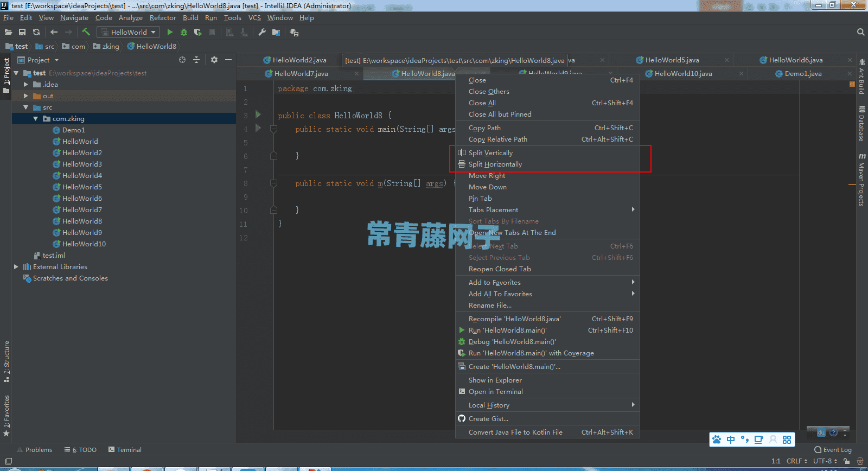Collapse the src folder node
This screenshot has width=868, height=471.
(25, 107)
